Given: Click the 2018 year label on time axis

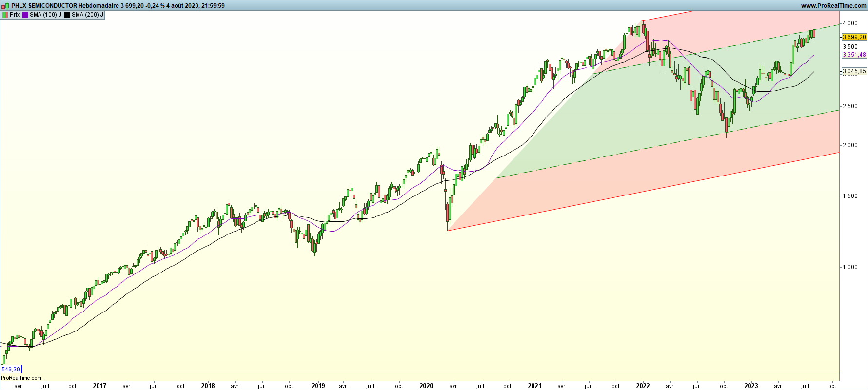Looking at the screenshot, I should point(208,386).
